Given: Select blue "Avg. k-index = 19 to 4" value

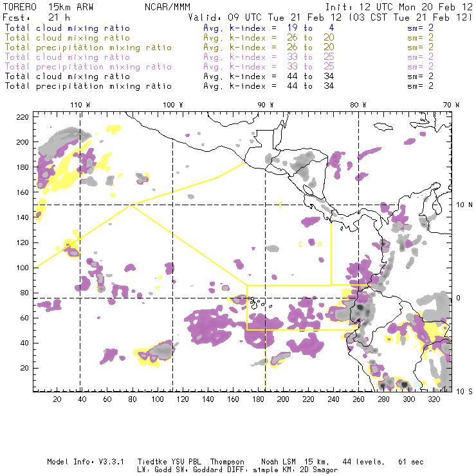Looking at the screenshot, I should coord(269,28).
